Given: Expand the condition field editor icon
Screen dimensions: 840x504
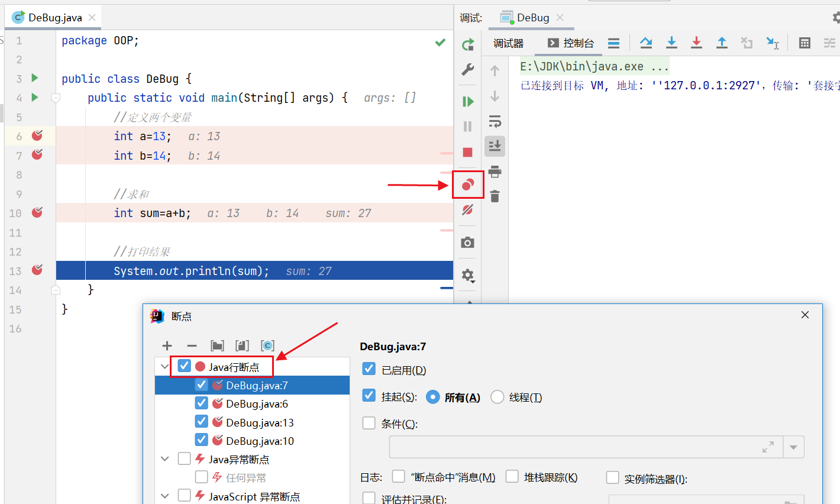Looking at the screenshot, I should coord(768,447).
